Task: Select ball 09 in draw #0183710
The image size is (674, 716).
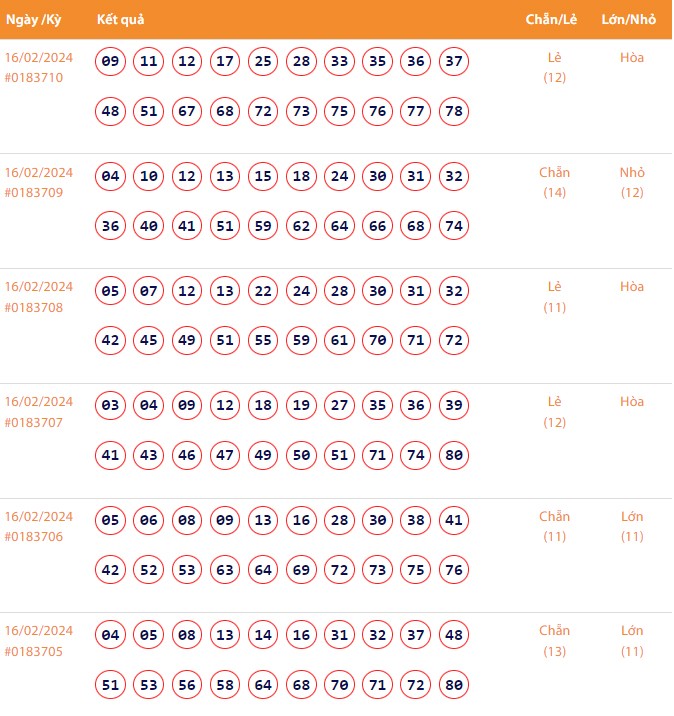Action: pyautogui.click(x=111, y=62)
